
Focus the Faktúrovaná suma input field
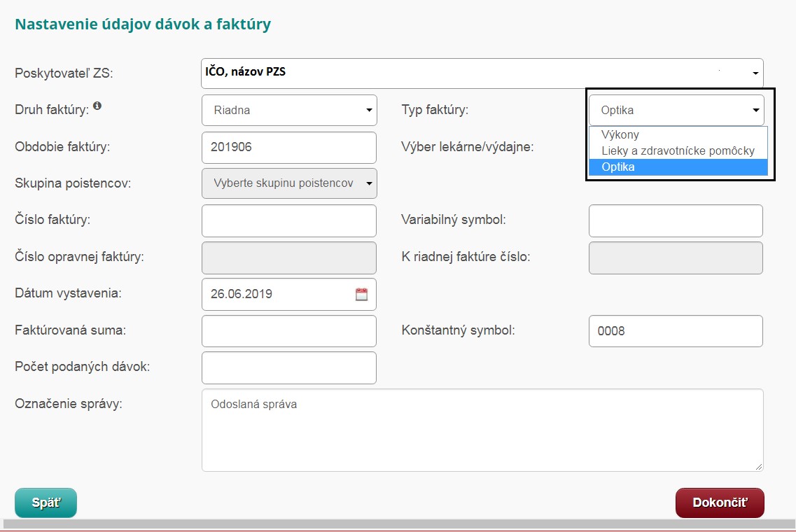289,331
